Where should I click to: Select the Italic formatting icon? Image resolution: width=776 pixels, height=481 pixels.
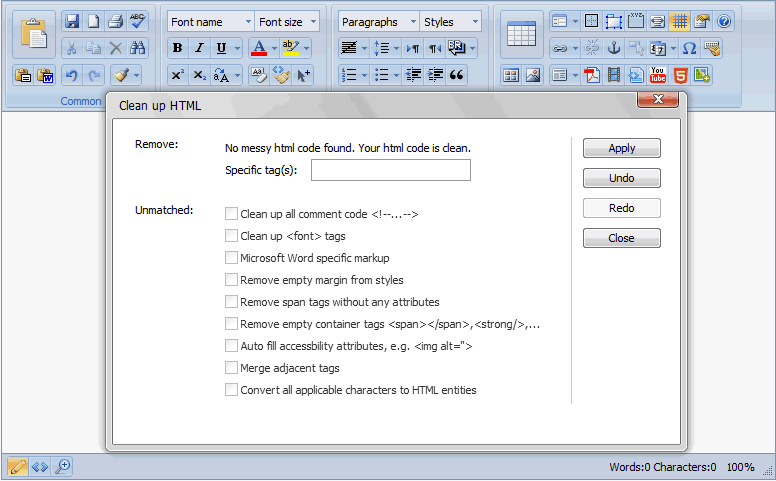click(x=199, y=48)
